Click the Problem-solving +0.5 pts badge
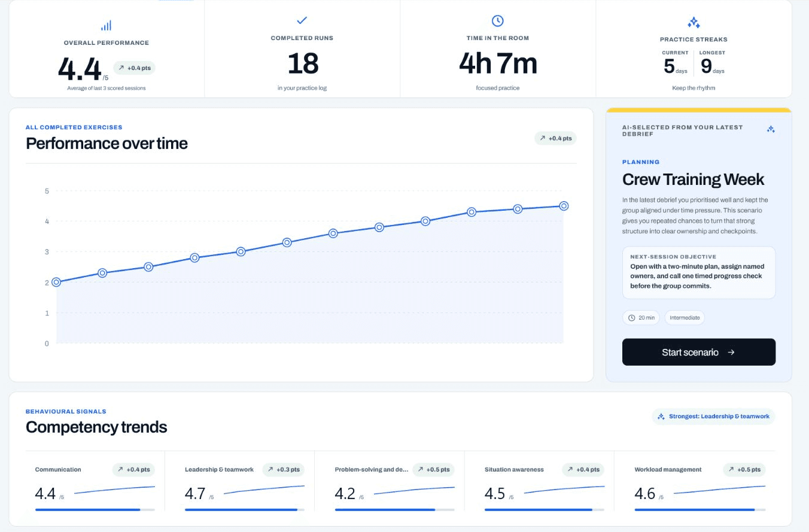 click(x=433, y=470)
